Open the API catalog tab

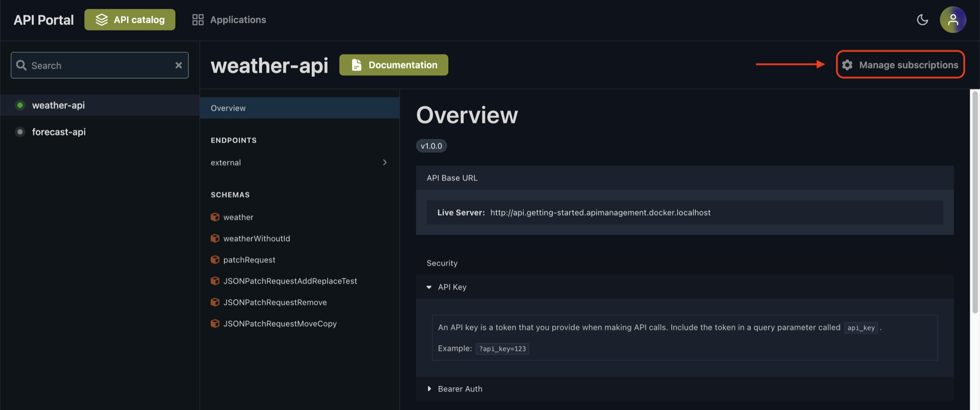130,20
